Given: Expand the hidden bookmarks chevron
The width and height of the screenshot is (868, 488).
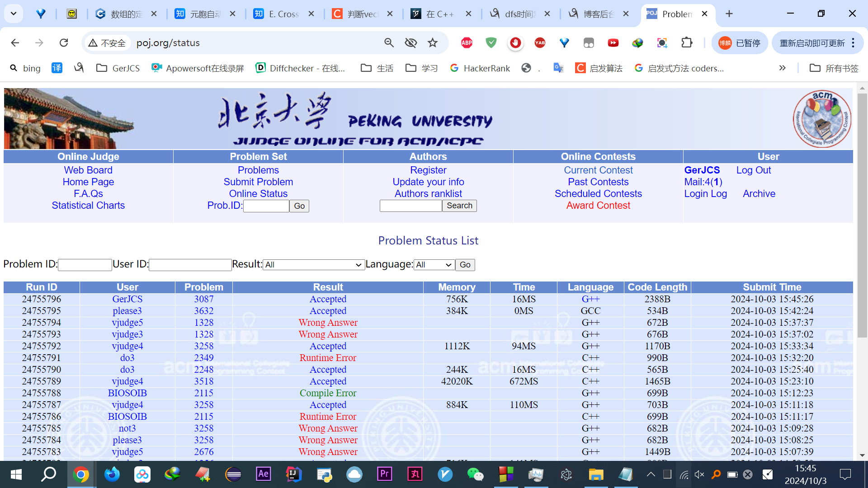Looking at the screenshot, I should point(782,68).
